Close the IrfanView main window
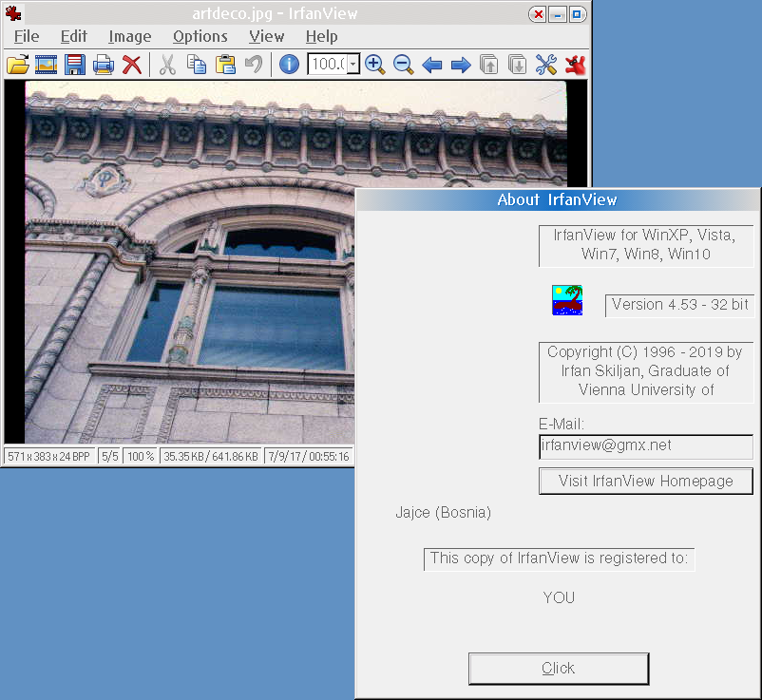The width and height of the screenshot is (762, 700). click(x=538, y=14)
